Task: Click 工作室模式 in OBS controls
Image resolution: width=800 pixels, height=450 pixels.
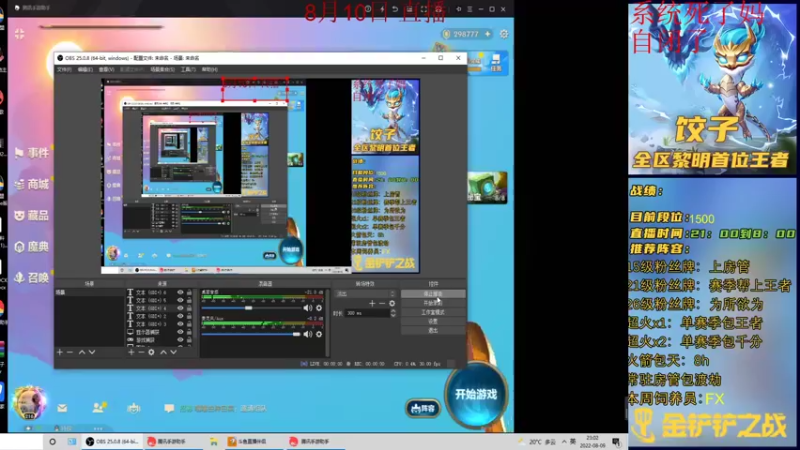Action: coord(433,312)
